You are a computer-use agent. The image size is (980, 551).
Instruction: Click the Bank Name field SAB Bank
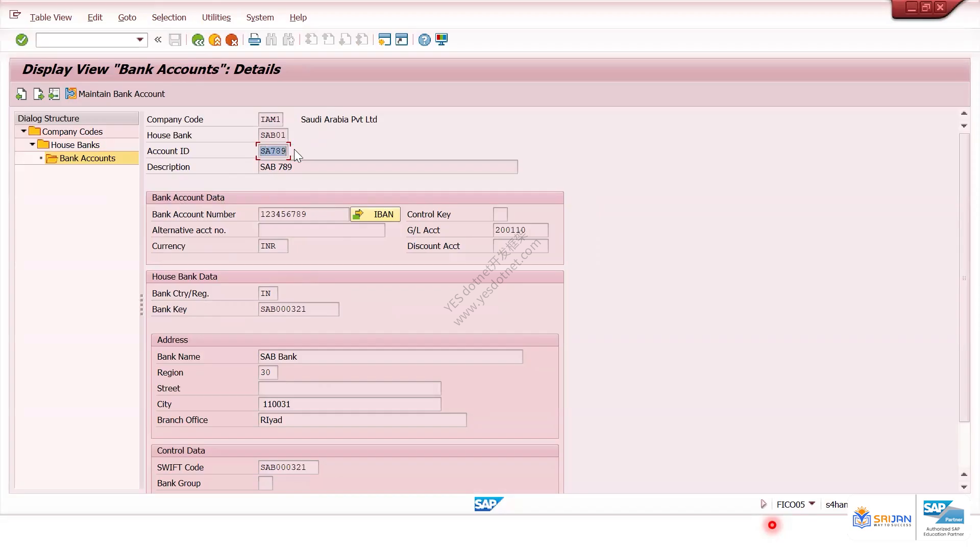(390, 357)
